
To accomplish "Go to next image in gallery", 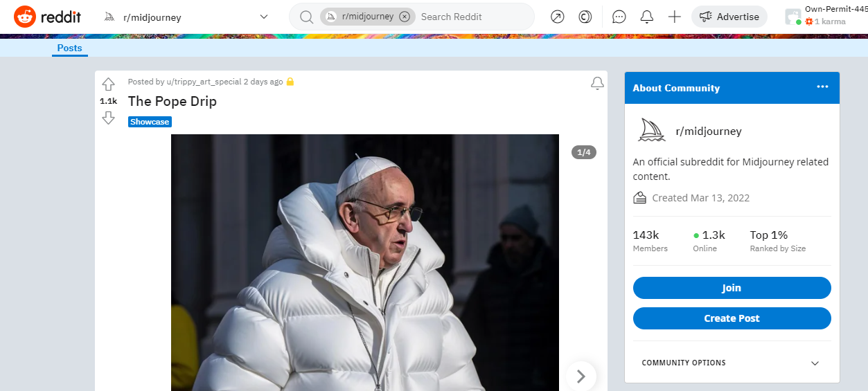I will (x=581, y=376).
